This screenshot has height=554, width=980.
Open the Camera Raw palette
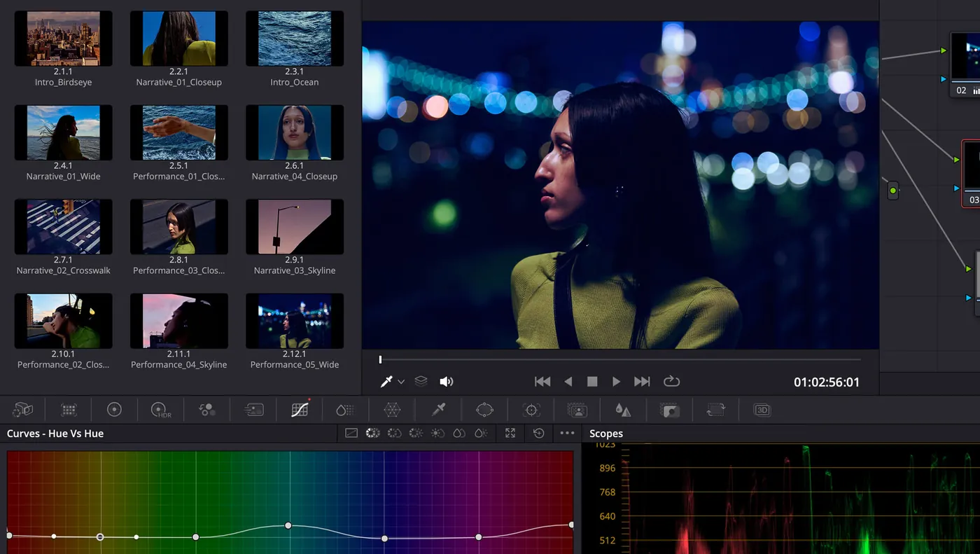pyautogui.click(x=23, y=410)
